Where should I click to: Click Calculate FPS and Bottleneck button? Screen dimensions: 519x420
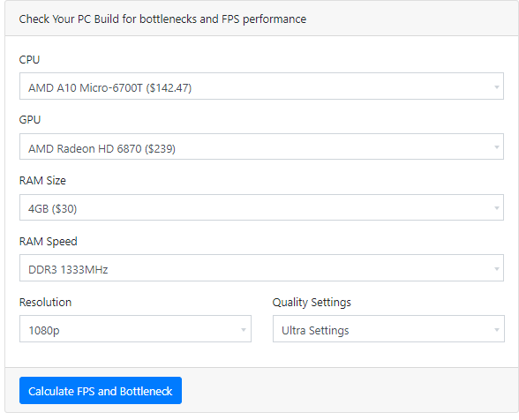pos(101,391)
